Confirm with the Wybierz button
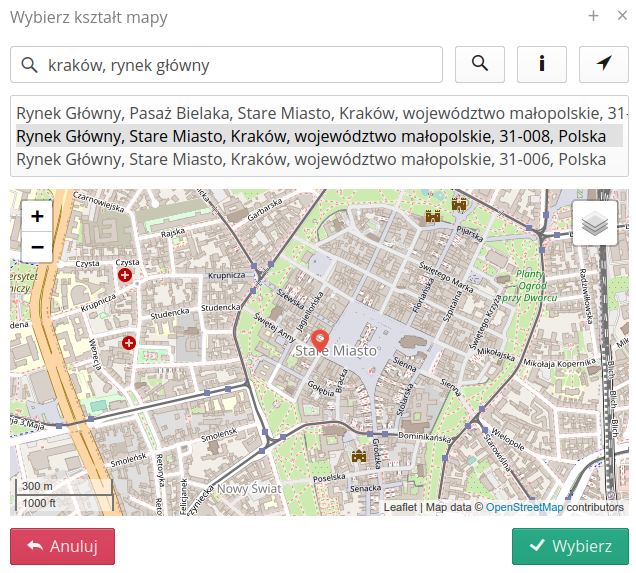 570,546
